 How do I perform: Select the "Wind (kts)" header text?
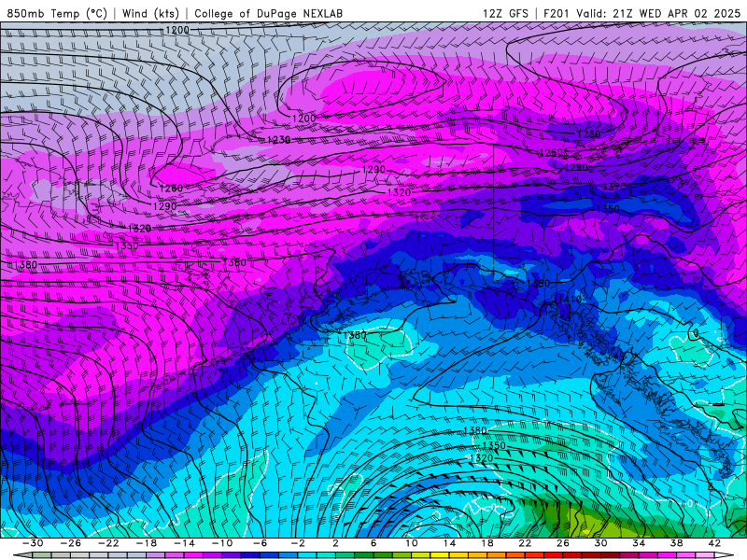pos(150,13)
